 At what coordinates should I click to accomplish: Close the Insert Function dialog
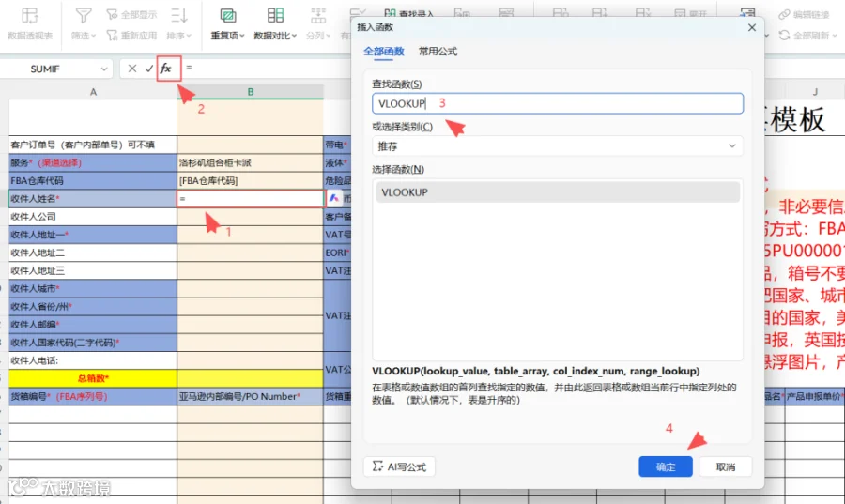(752, 27)
